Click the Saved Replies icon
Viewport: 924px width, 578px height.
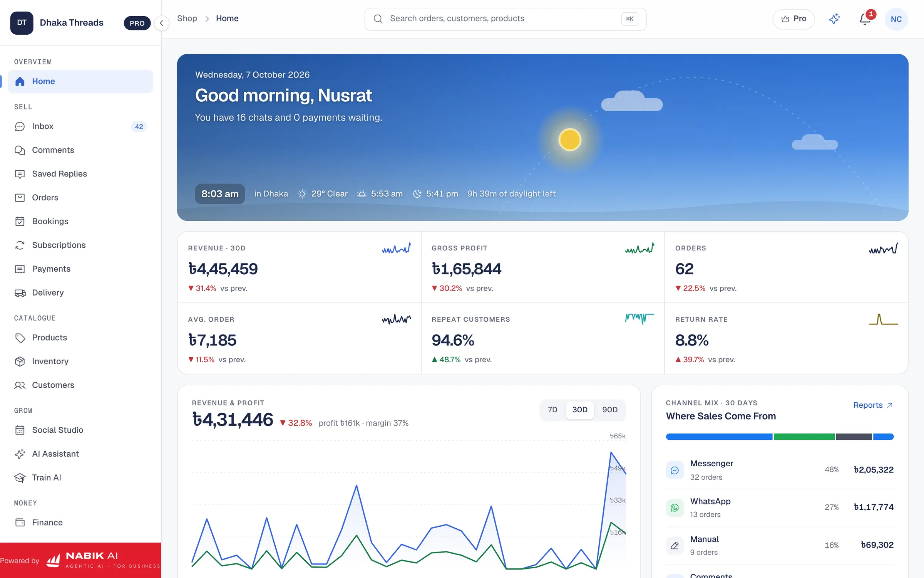click(20, 174)
